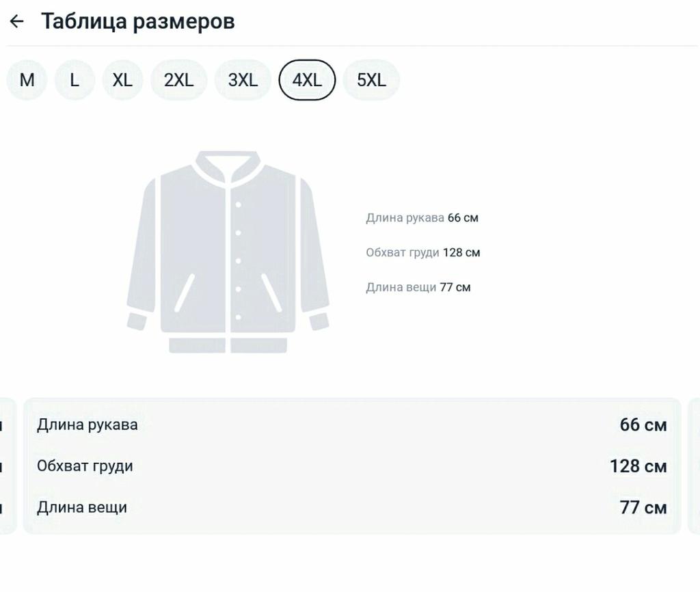Select the 2XL size option
This screenshot has width=700, height=592.
[x=178, y=80]
